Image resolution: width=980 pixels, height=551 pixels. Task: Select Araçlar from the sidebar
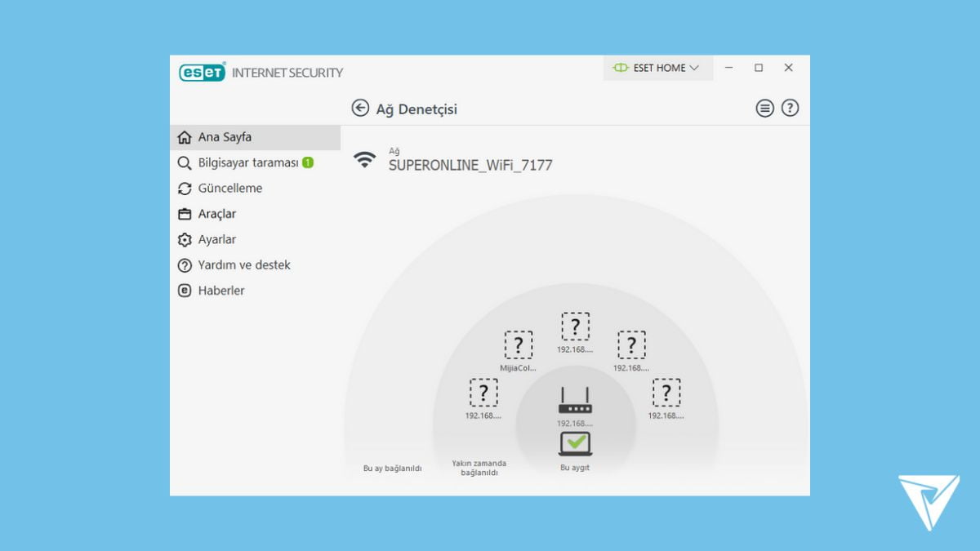tap(216, 214)
